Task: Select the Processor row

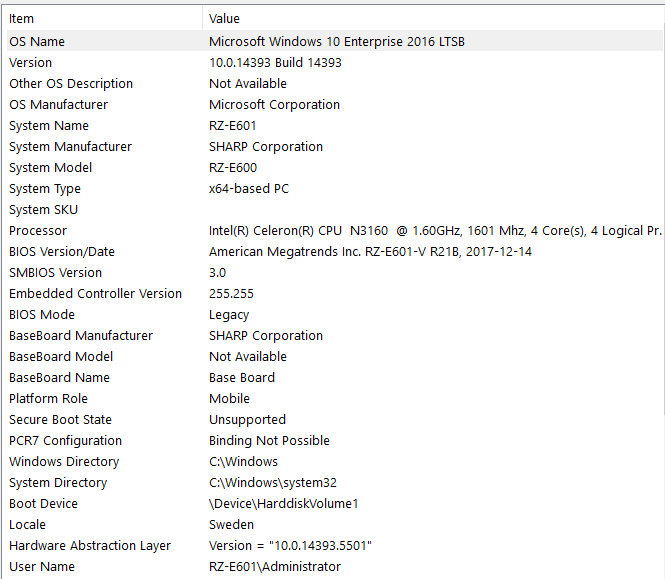Action: pyautogui.click(x=38, y=231)
